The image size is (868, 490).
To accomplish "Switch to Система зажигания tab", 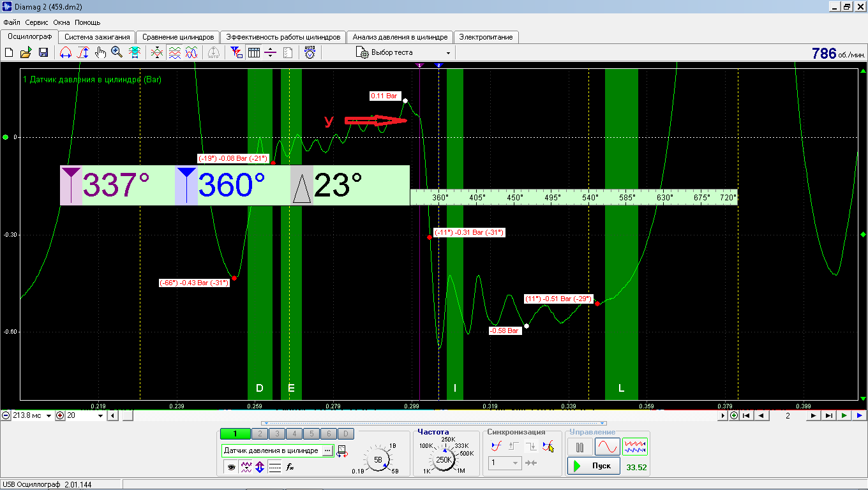I will click(97, 37).
